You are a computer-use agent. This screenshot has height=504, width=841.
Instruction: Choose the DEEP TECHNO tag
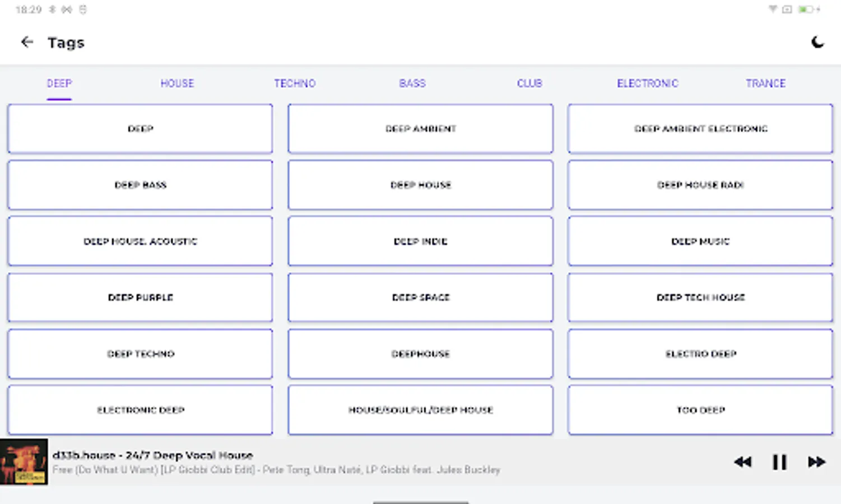(x=140, y=354)
